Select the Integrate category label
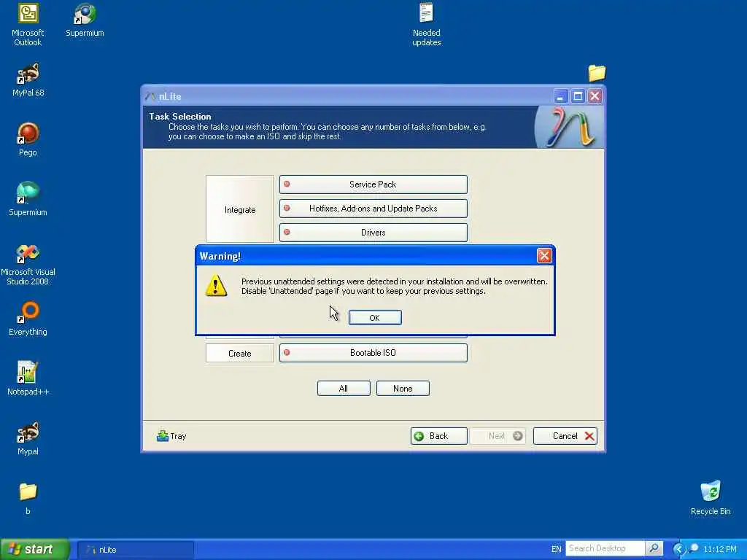Viewport: 747px width, 560px height. pos(240,209)
